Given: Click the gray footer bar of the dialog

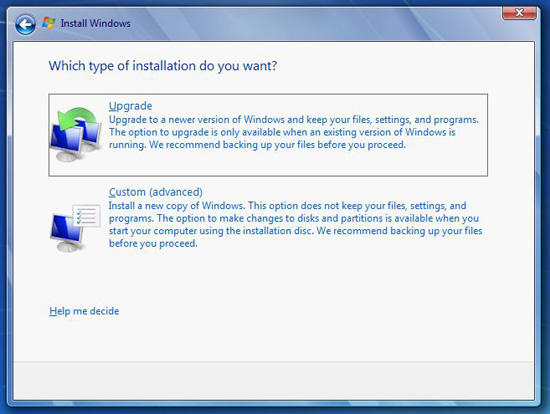Looking at the screenshot, I should [x=274, y=381].
